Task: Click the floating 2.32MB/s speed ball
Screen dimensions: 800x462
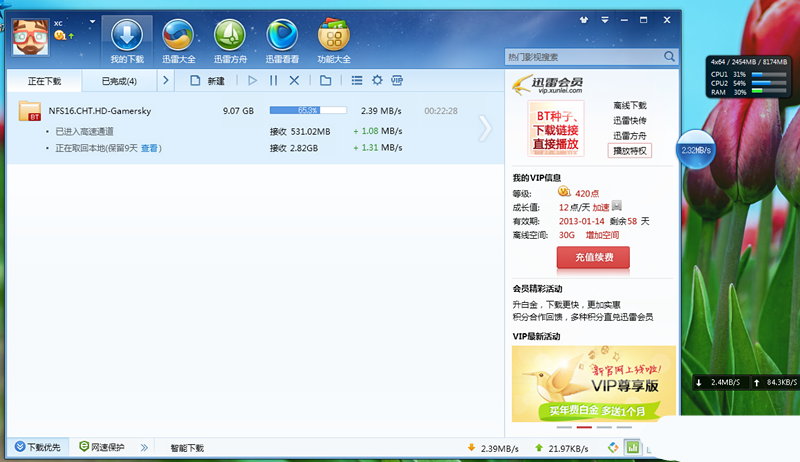Action: coord(696,150)
